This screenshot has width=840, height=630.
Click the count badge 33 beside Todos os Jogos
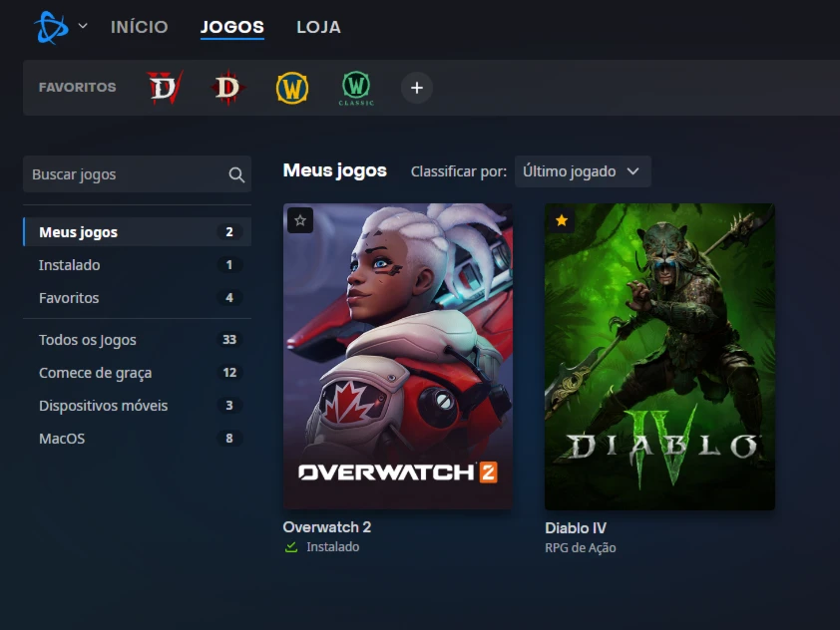coord(229,339)
